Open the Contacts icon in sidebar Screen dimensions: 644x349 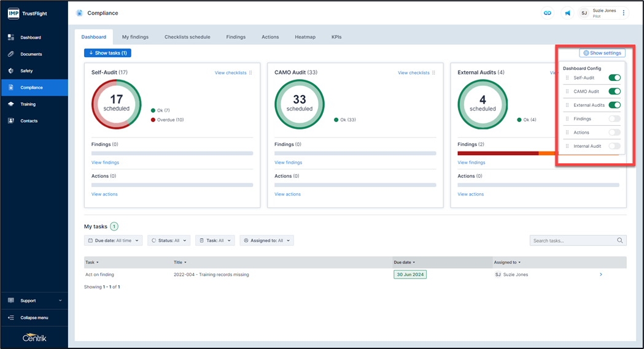[x=11, y=121]
